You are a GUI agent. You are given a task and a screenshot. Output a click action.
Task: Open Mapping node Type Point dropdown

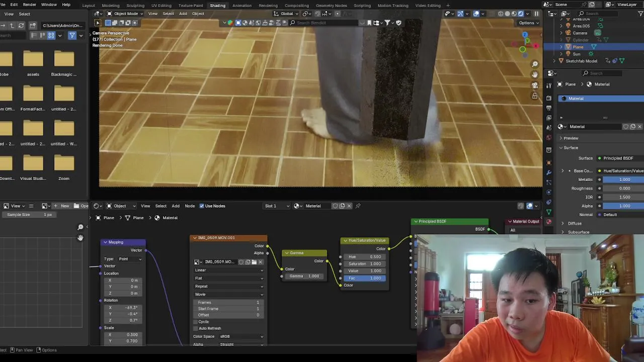point(130,259)
